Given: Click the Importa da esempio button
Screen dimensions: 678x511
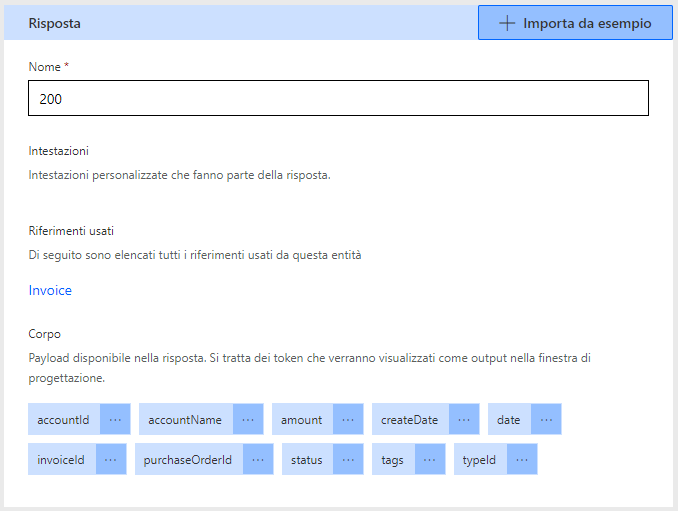Looking at the screenshot, I should (575, 23).
